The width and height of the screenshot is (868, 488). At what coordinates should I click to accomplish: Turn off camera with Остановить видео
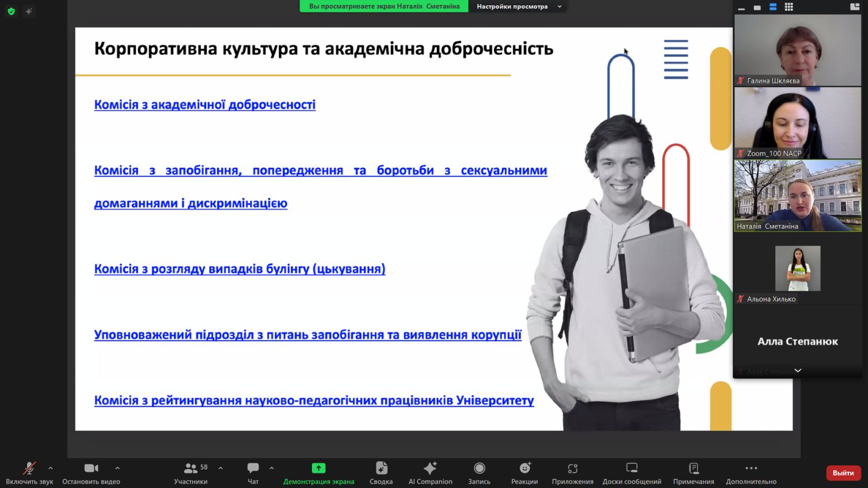coord(91,472)
